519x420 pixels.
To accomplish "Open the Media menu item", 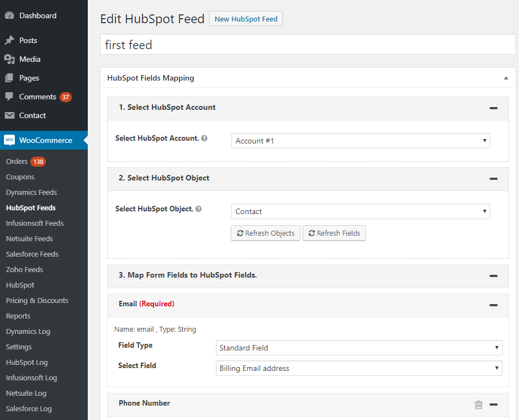I will click(x=30, y=59).
